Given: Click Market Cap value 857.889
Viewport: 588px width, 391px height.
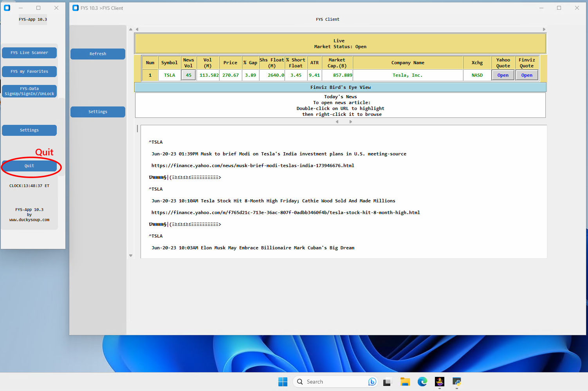Looking at the screenshot, I should (337, 75).
